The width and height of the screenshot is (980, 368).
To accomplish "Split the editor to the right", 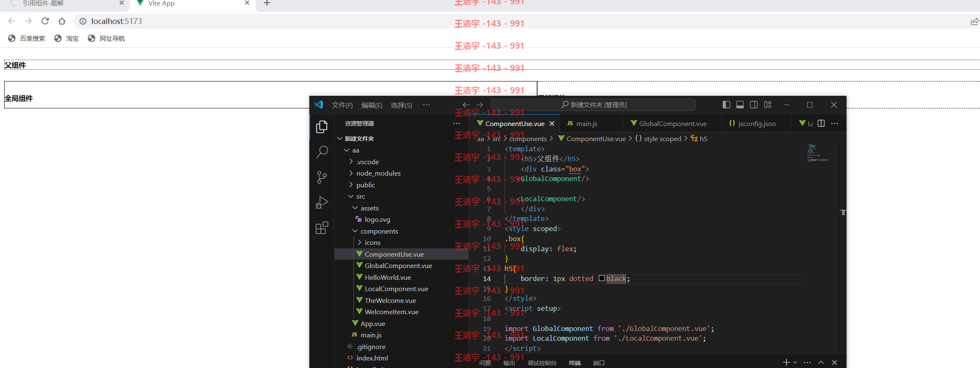I will tap(821, 123).
